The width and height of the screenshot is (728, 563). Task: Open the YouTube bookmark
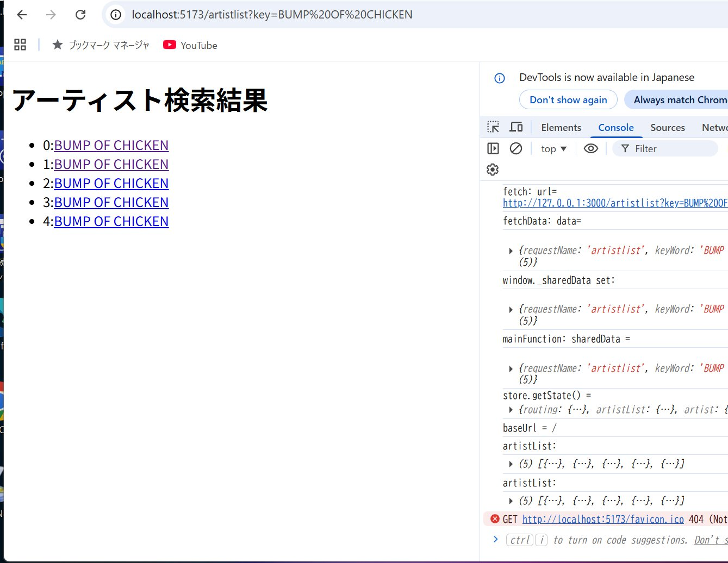click(x=190, y=45)
